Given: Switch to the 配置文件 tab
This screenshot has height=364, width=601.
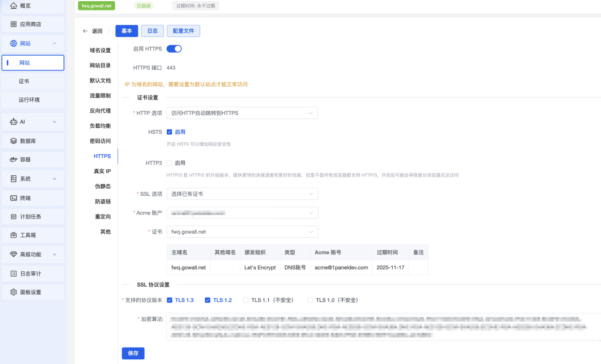Looking at the screenshot, I should (183, 31).
